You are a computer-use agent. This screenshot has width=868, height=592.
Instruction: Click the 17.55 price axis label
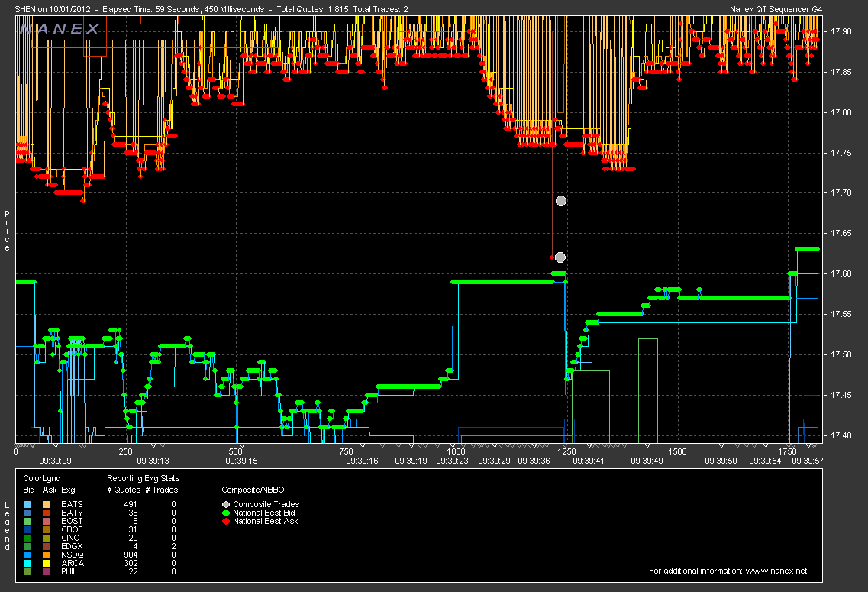pos(841,314)
